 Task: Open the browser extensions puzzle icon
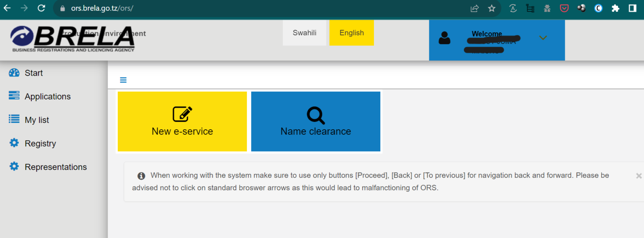615,8
